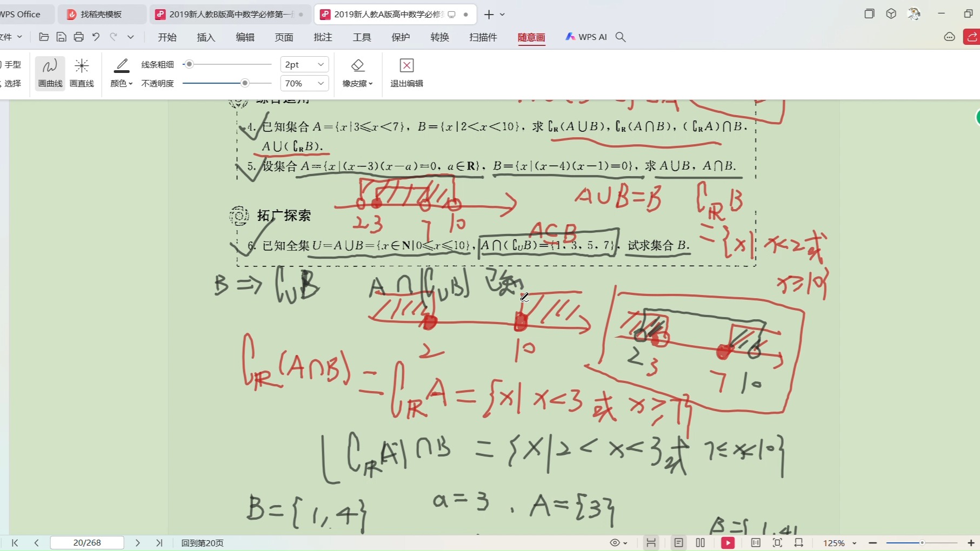Click the redo icon
The width and height of the screenshot is (980, 551).
click(114, 37)
